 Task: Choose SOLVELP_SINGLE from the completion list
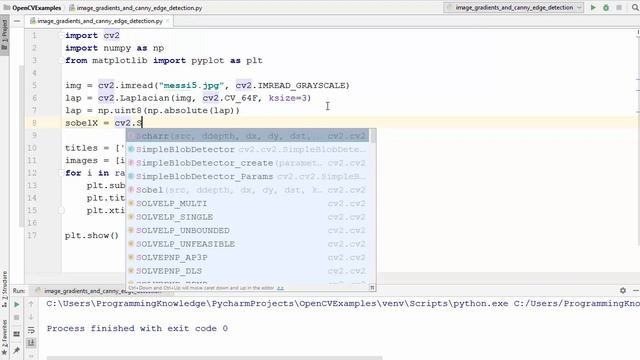coord(247,217)
